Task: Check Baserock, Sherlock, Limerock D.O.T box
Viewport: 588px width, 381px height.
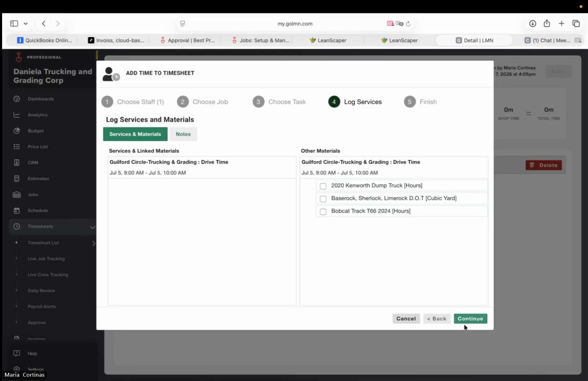Action: [323, 199]
